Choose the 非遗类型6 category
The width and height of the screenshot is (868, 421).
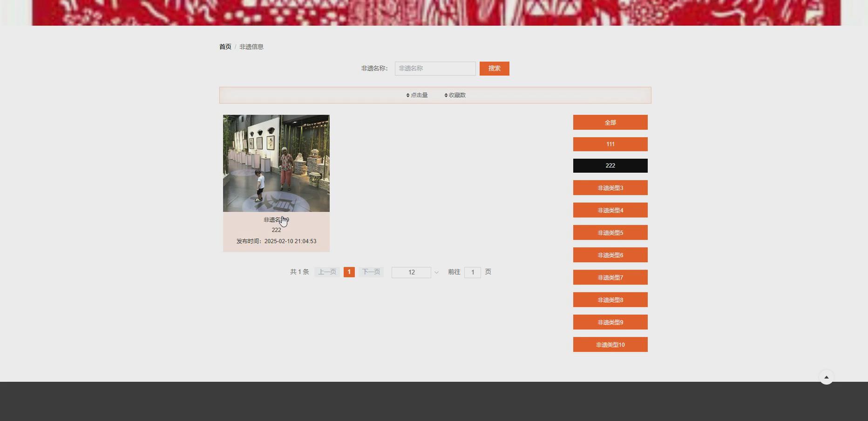(610, 255)
